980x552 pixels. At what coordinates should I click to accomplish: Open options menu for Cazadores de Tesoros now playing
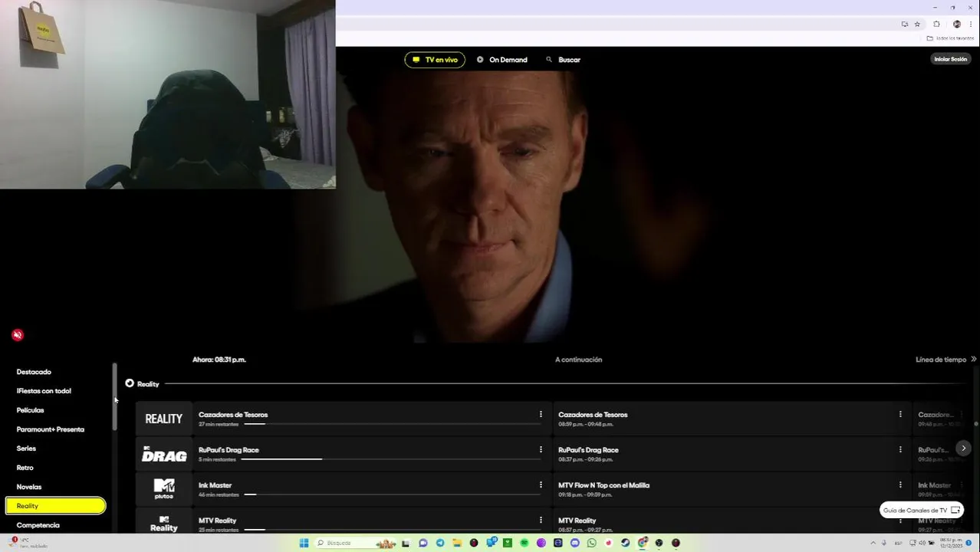pos(541,414)
